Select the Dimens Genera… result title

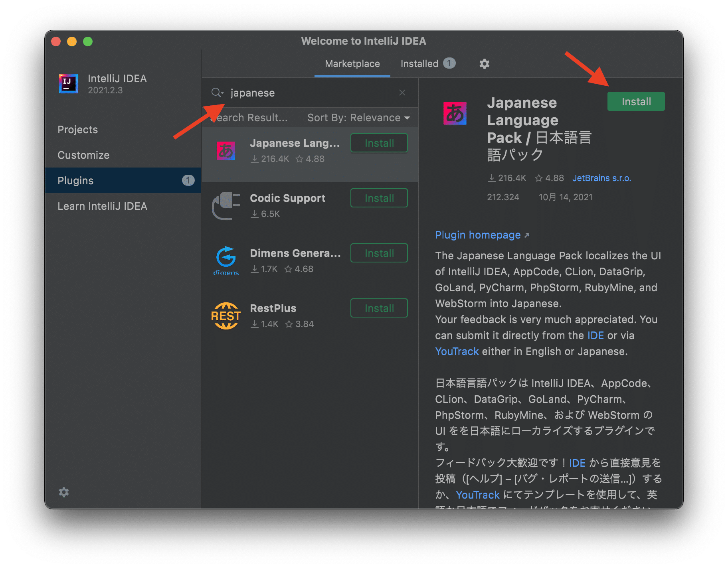[x=295, y=253]
